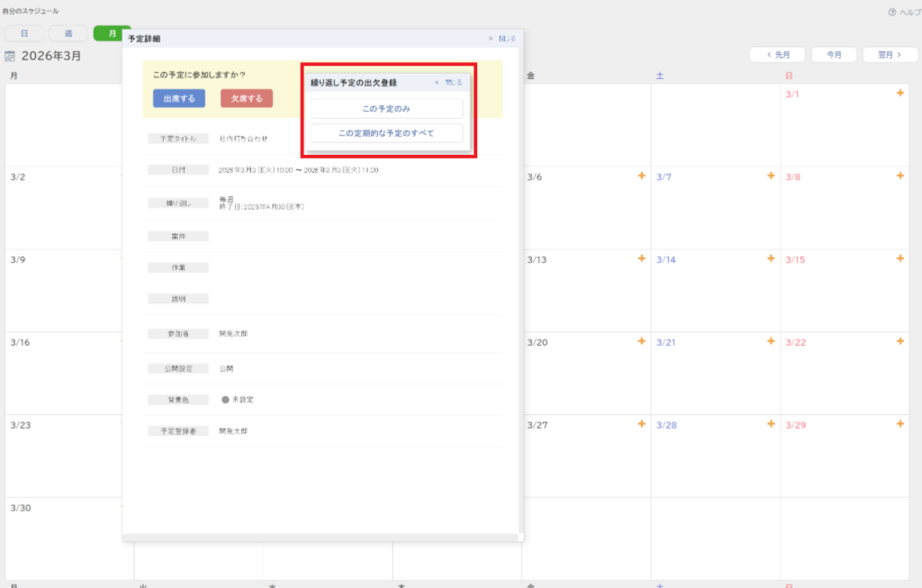Choose この予定のみ option

coord(386,109)
